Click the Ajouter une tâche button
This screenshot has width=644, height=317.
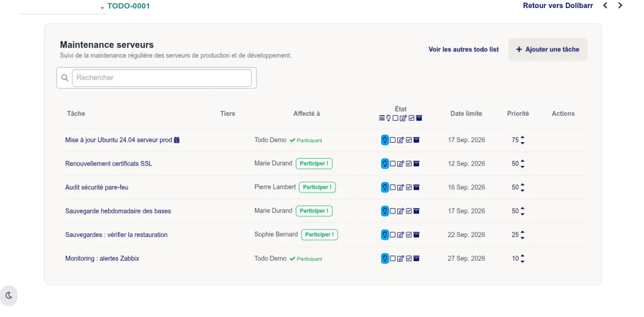[x=548, y=49]
